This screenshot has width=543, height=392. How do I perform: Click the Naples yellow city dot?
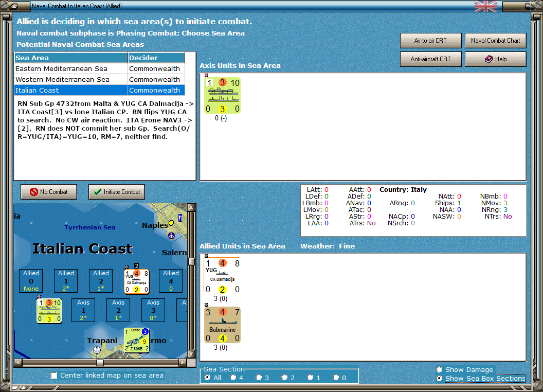pos(171,223)
